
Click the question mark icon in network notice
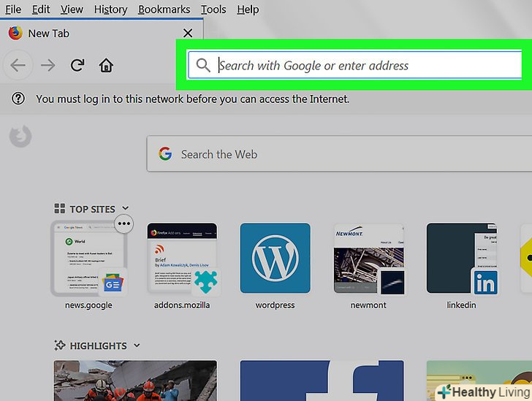(x=18, y=99)
